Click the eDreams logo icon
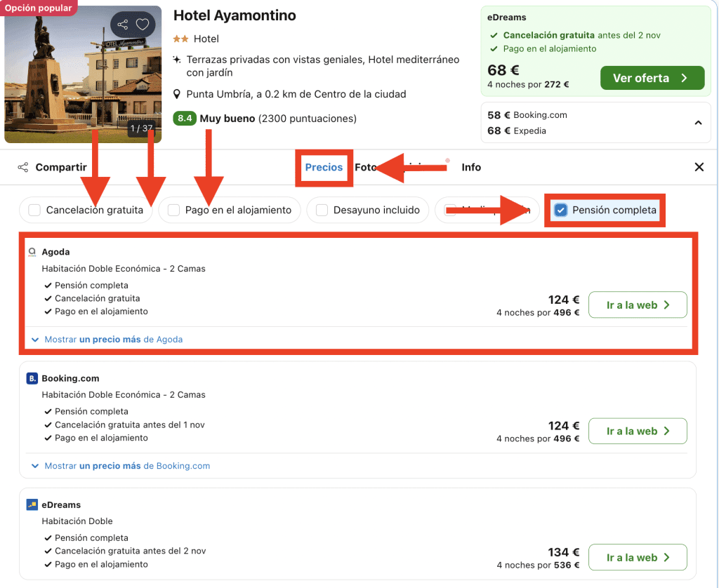Image resolution: width=719 pixels, height=588 pixels. (x=32, y=505)
